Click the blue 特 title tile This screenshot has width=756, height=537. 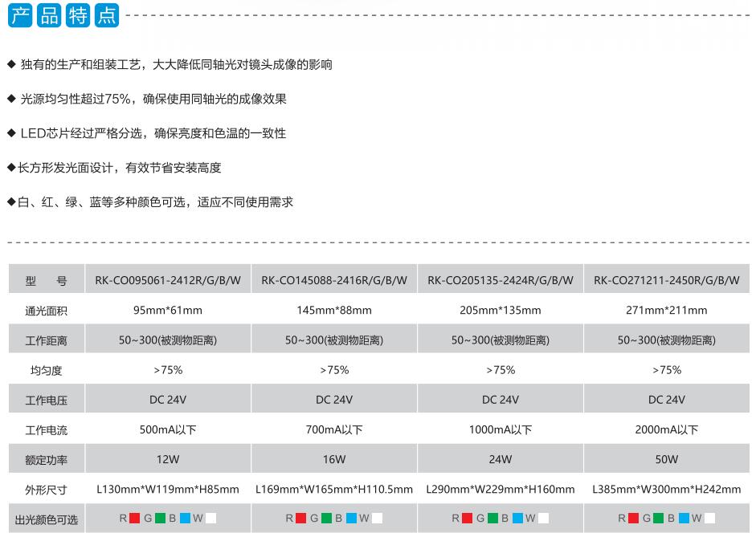pos(78,15)
